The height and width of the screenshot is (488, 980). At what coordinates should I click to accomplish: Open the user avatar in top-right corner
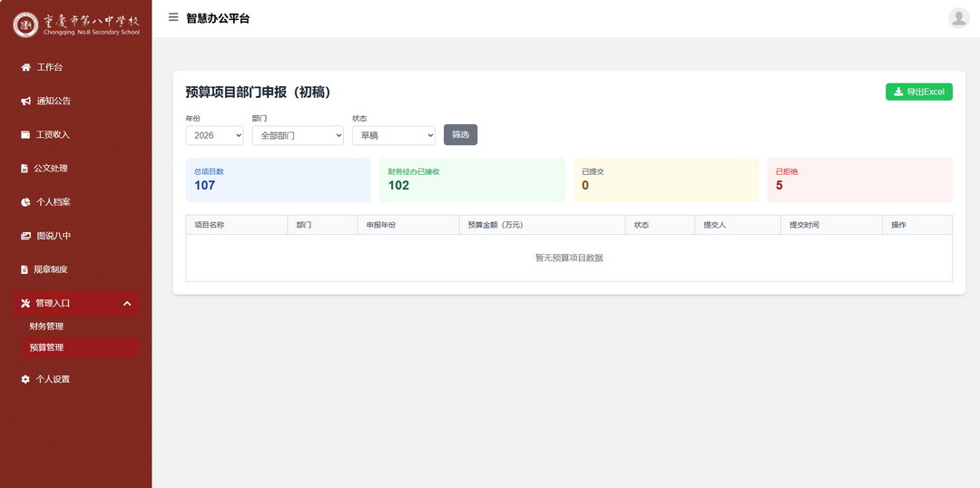click(x=958, y=18)
